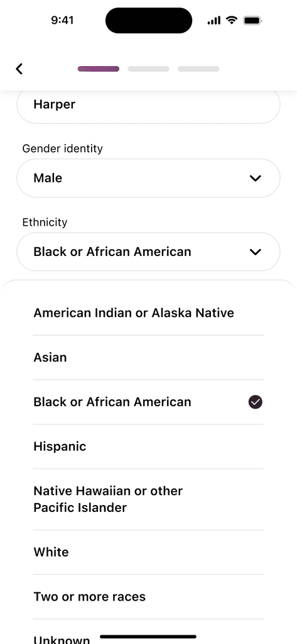The width and height of the screenshot is (297, 644).
Task: Select Two or more races option
Action: 148,596
